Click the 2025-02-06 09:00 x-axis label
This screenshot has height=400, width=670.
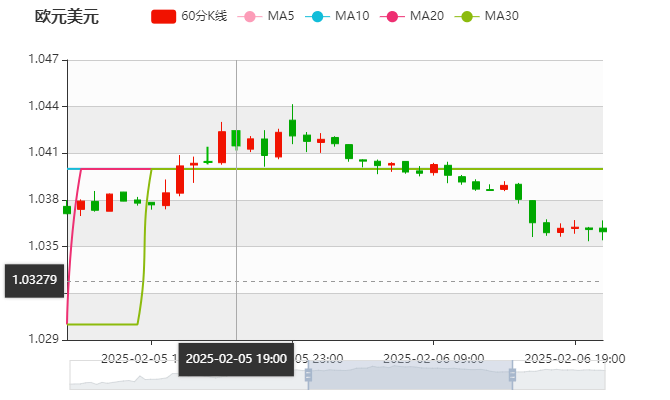(434, 357)
